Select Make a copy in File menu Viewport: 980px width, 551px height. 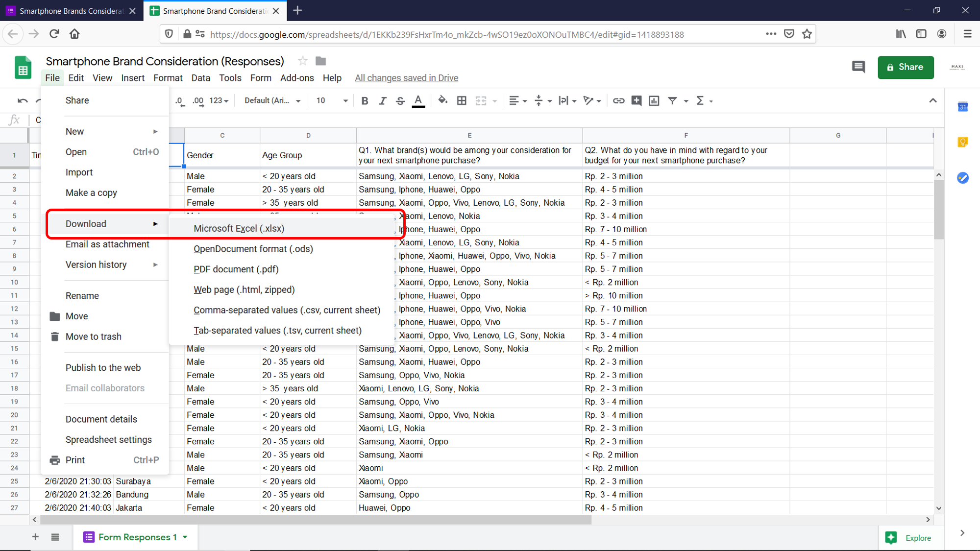click(105, 193)
